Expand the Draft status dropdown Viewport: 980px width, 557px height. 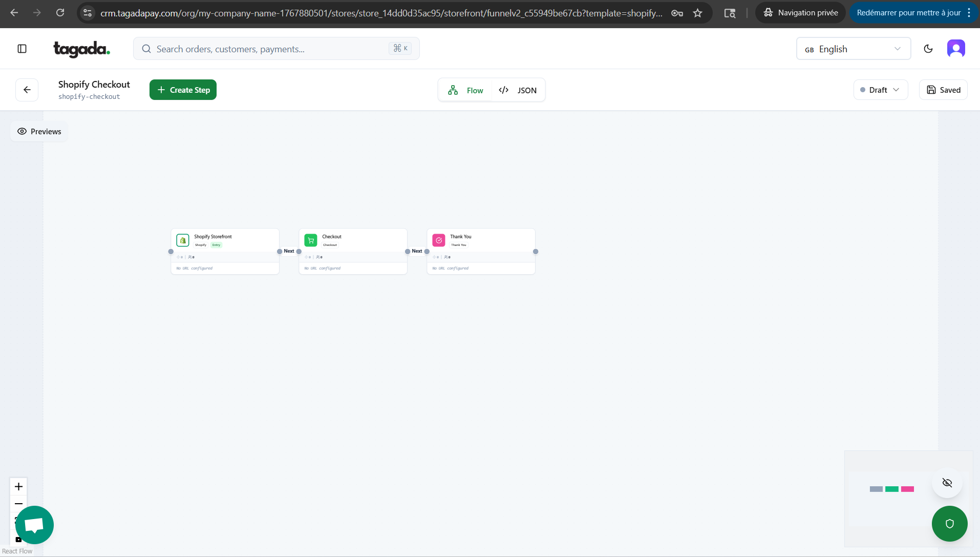pos(880,90)
